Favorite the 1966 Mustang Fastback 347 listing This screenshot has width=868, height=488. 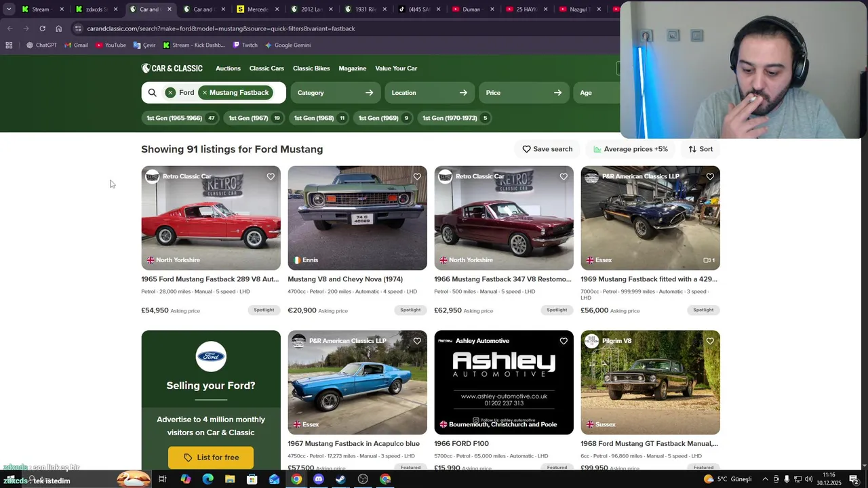(564, 177)
